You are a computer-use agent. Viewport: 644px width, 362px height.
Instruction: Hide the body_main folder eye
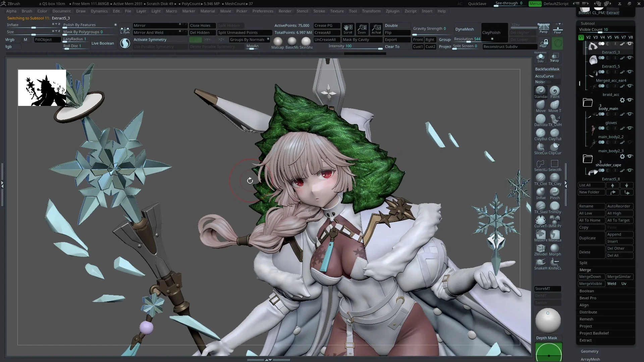[x=630, y=100]
